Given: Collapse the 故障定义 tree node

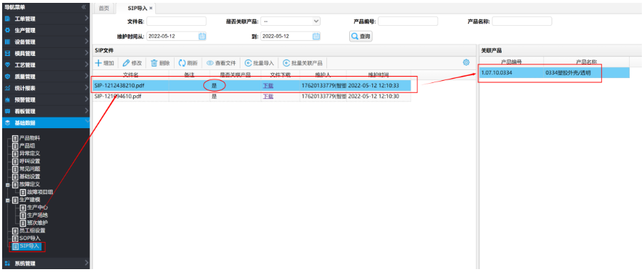Looking at the screenshot, I should [x=8, y=185].
